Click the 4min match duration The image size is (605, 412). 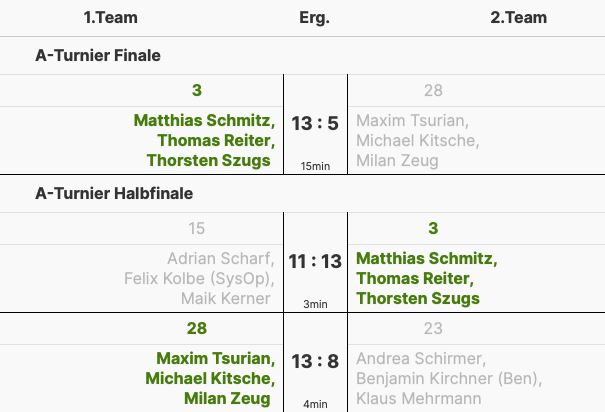[x=315, y=404]
